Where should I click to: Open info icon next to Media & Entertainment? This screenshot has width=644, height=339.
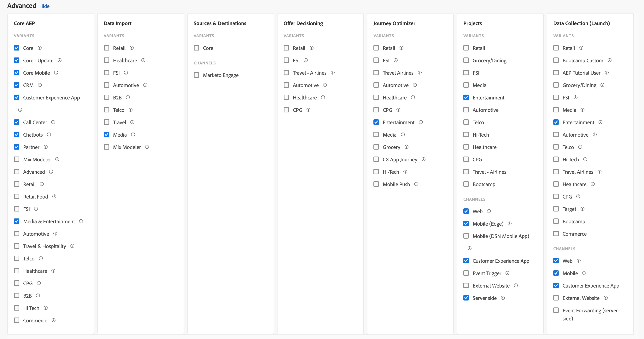click(x=81, y=221)
